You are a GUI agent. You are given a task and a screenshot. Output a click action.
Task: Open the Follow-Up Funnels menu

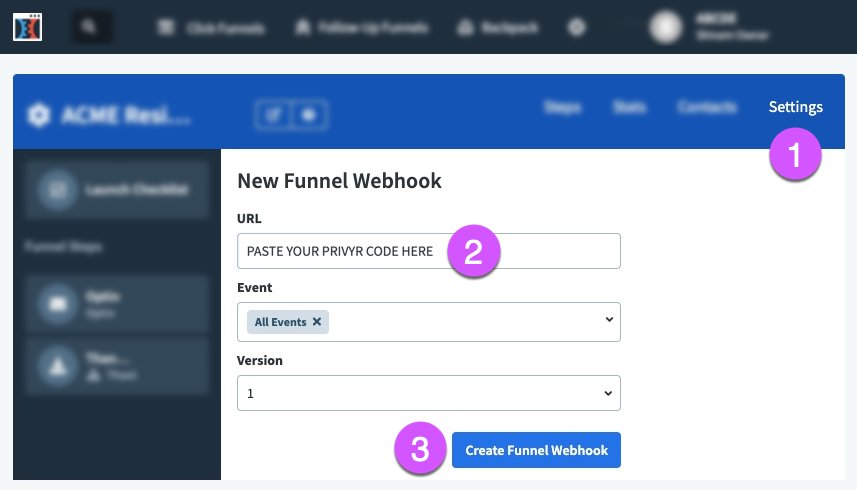[362, 28]
